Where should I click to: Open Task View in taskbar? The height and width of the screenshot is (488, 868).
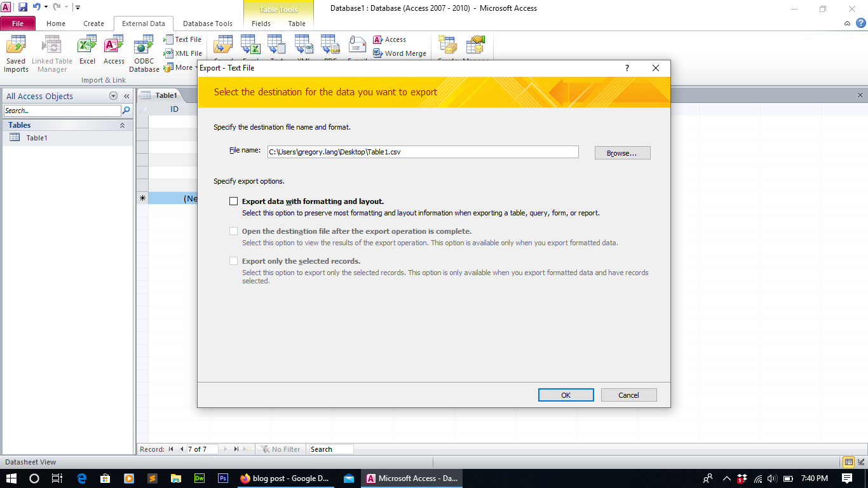pos(57,478)
